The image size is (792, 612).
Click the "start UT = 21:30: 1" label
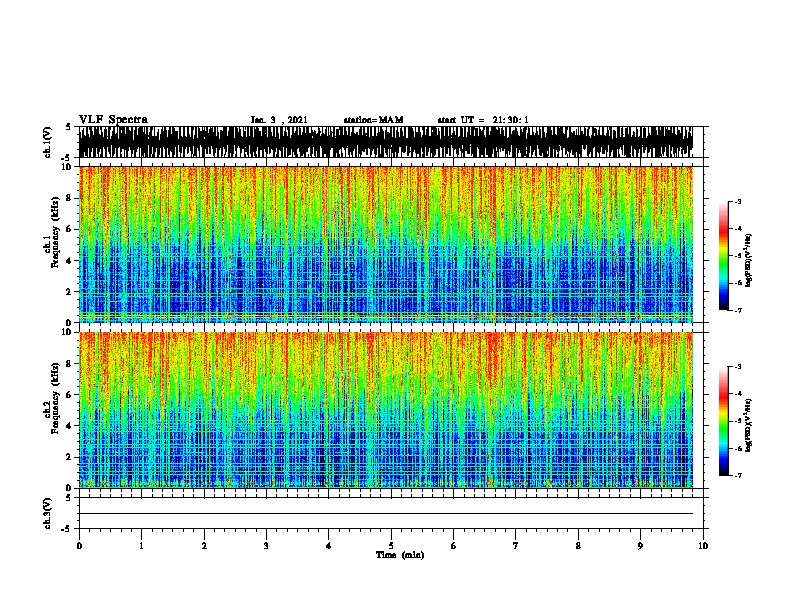[483, 120]
